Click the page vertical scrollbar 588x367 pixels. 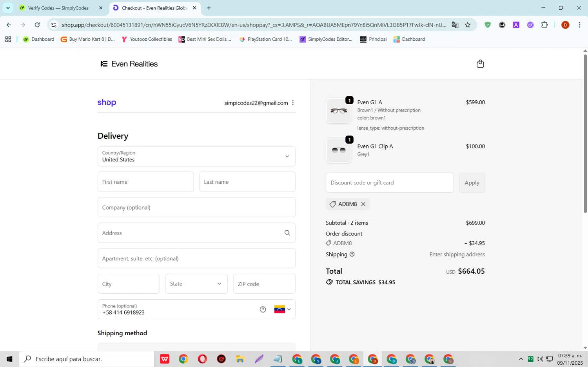pyautogui.click(x=585, y=133)
